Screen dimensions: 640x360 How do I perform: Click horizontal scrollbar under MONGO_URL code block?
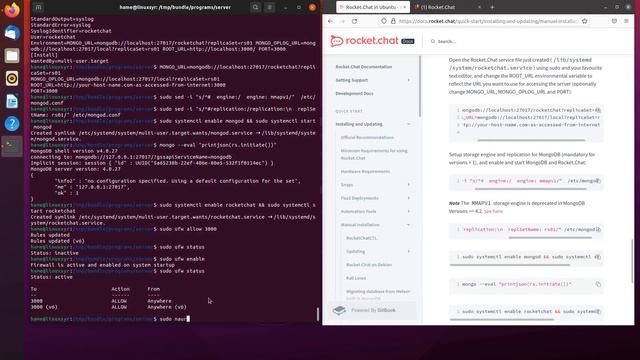(x=531, y=140)
